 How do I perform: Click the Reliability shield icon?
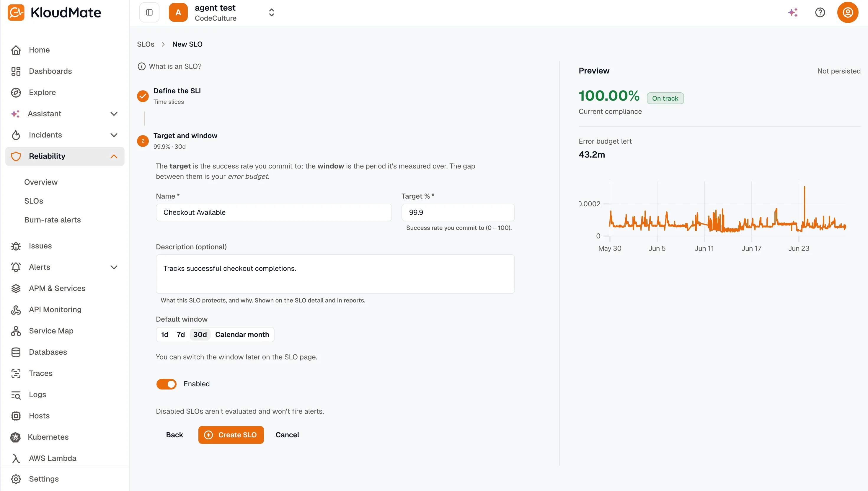(x=16, y=156)
